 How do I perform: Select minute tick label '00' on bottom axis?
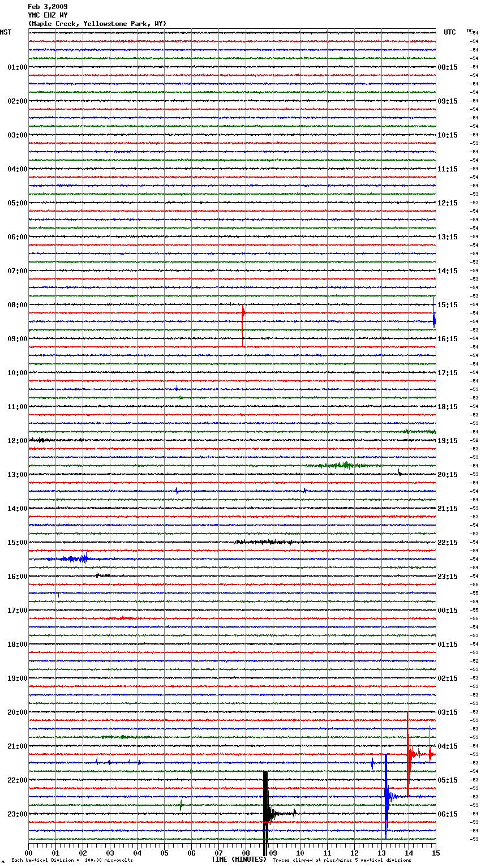(29, 853)
